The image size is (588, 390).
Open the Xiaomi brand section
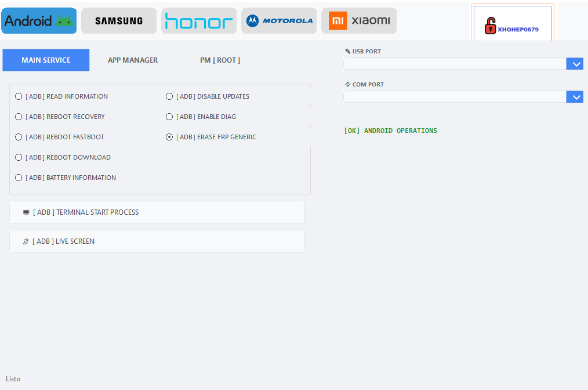coord(359,21)
